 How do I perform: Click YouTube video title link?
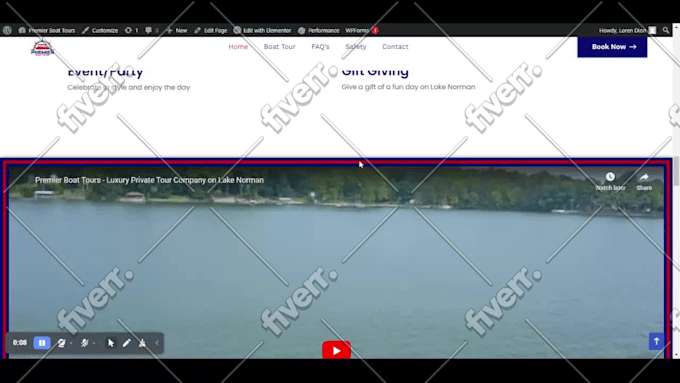click(x=149, y=180)
